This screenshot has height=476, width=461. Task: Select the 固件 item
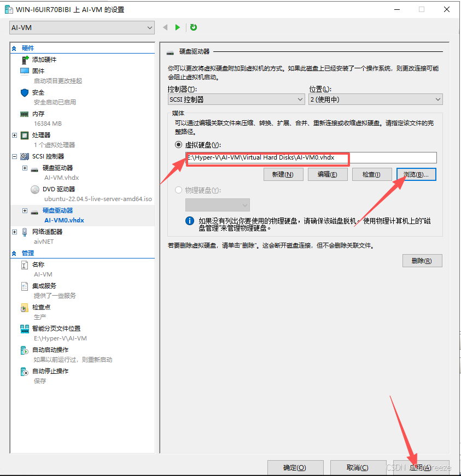[38, 71]
